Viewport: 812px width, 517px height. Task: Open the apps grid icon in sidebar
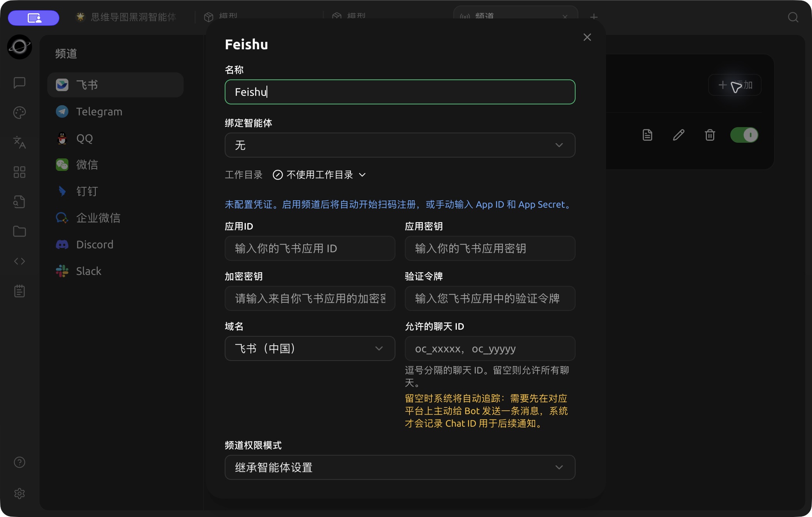[20, 172]
